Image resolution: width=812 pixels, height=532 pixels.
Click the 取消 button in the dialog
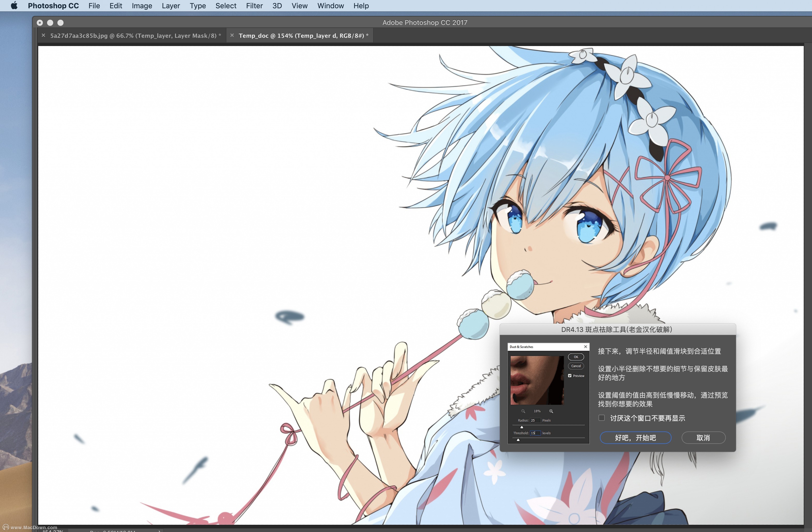tap(703, 438)
